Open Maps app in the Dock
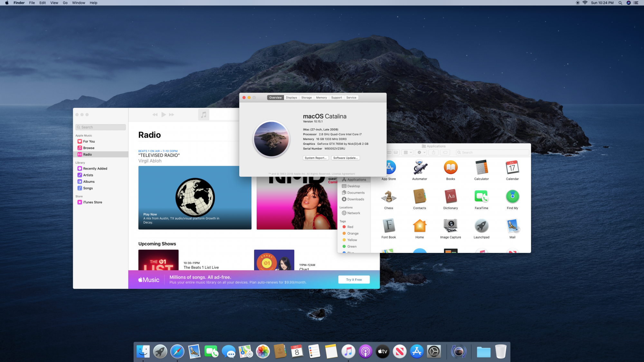Image resolution: width=644 pixels, height=362 pixels. coord(246,351)
